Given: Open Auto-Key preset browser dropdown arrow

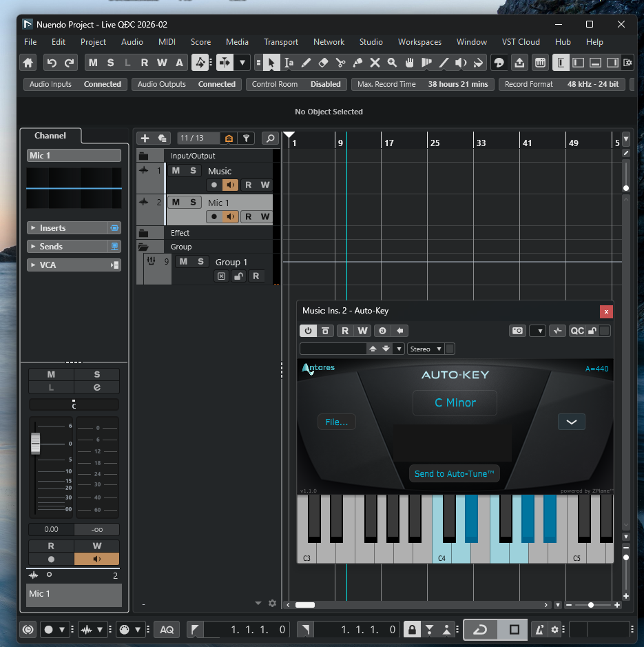Looking at the screenshot, I should pyautogui.click(x=399, y=349).
